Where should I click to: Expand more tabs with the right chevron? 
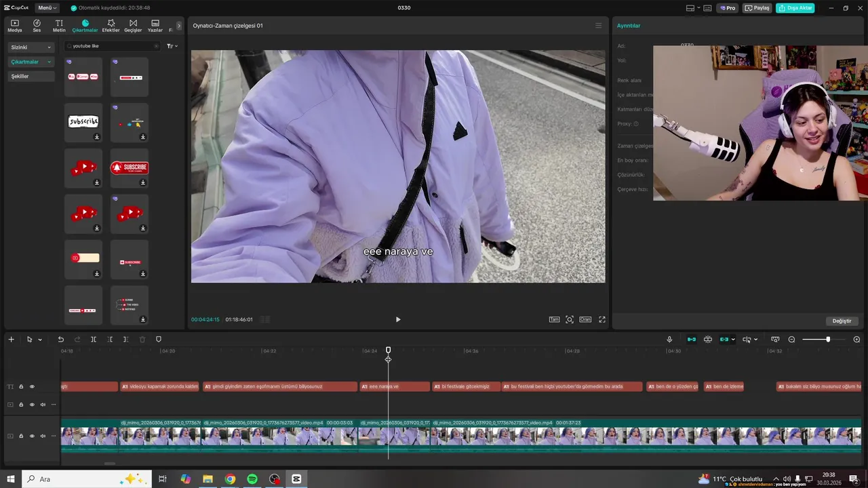tap(179, 26)
